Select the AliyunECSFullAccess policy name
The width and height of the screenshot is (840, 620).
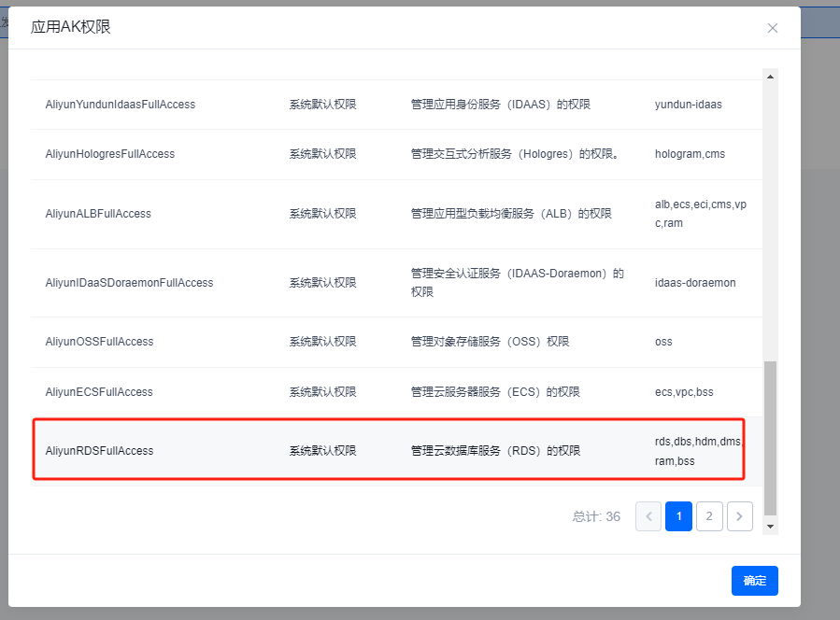tap(99, 392)
